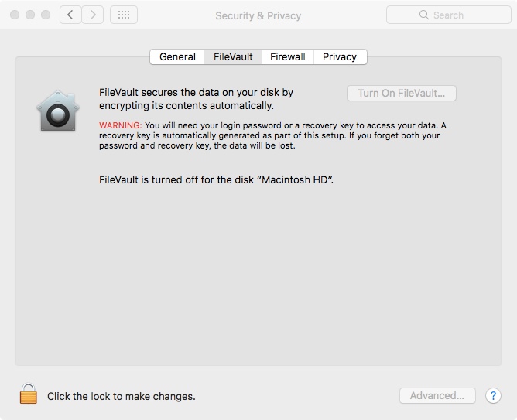Open help with the question mark button
The width and height of the screenshot is (517, 420).
coord(493,395)
